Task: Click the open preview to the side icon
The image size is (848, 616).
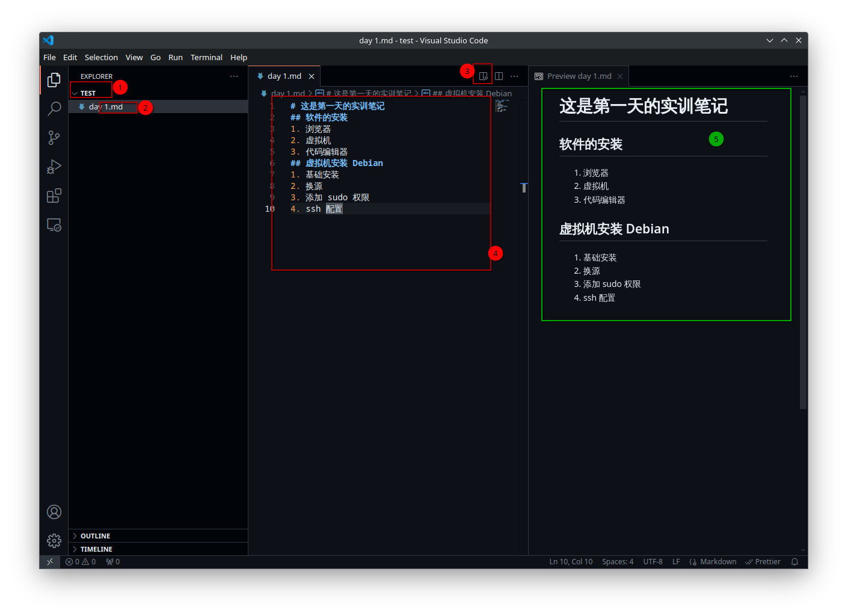Action: point(483,76)
